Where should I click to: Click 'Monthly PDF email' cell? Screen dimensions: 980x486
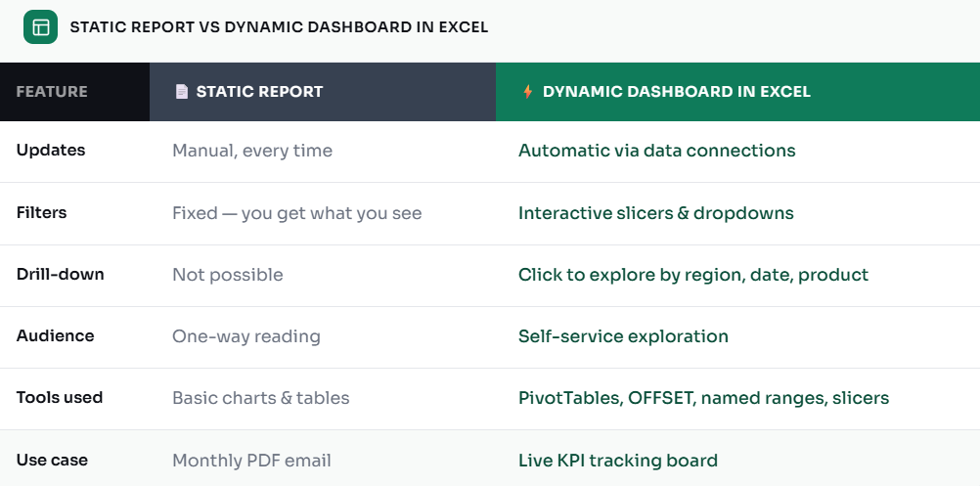tap(252, 461)
